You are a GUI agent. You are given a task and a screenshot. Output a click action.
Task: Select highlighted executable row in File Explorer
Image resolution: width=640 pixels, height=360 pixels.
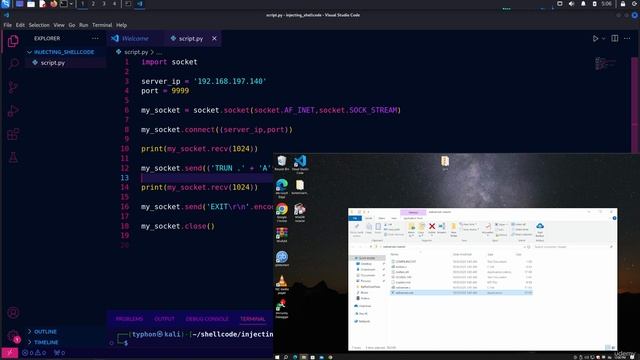461,293
